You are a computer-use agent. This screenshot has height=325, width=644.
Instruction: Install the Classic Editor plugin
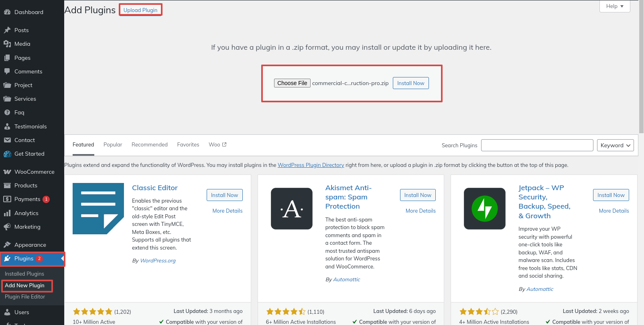point(225,195)
